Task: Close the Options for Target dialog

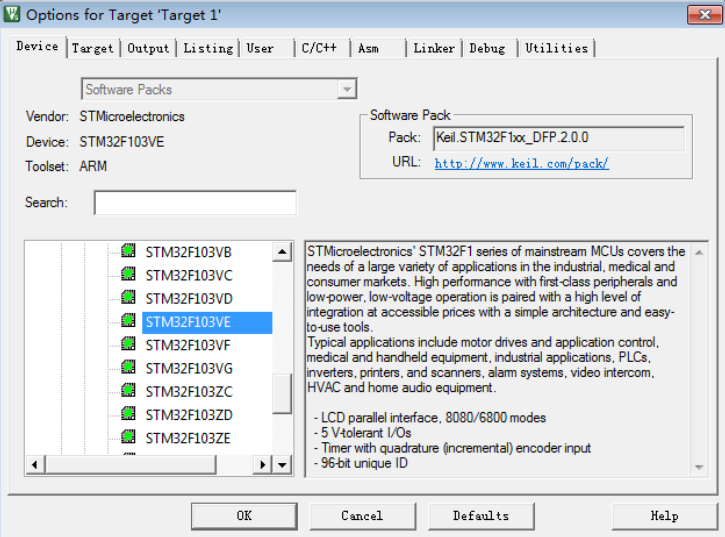Action: (x=704, y=15)
